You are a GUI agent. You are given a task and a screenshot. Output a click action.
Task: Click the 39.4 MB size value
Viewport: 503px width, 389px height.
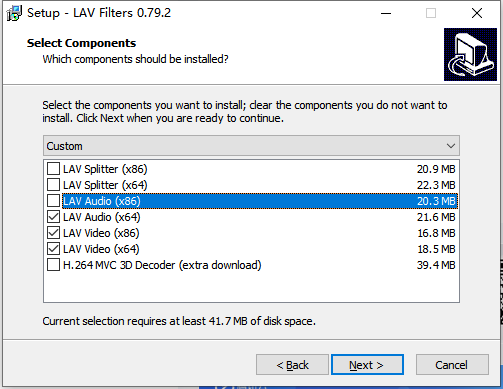[x=436, y=265]
